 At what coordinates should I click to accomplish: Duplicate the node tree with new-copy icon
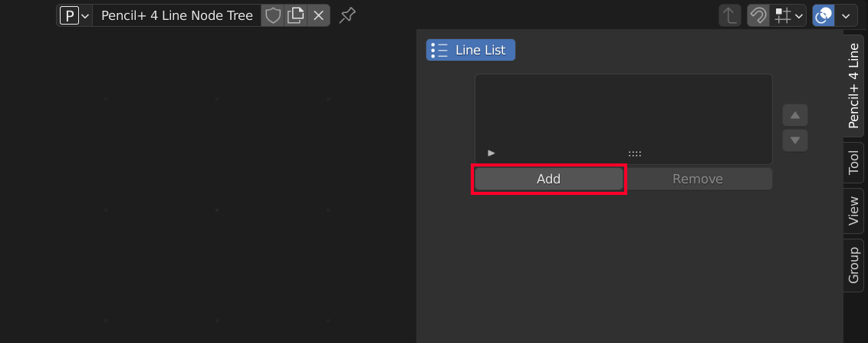pos(296,15)
